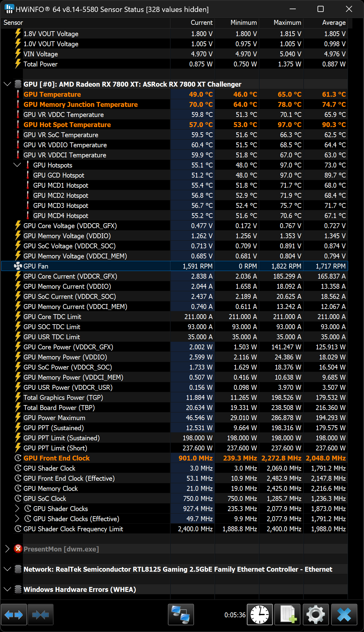Select GPU Power Maximum row
Viewport: 364px width, 632px height.
(x=174, y=417)
